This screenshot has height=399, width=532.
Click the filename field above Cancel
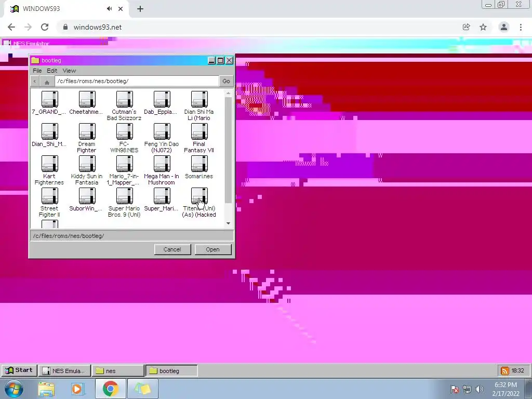click(x=131, y=236)
